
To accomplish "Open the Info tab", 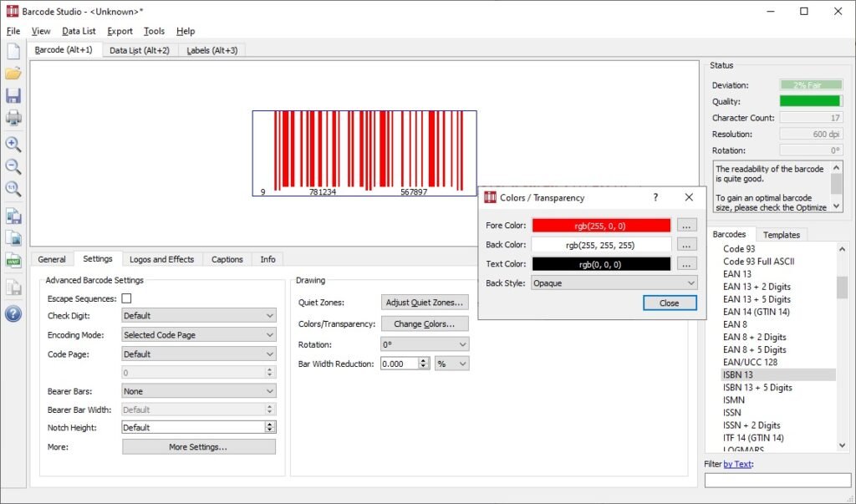I will point(267,259).
